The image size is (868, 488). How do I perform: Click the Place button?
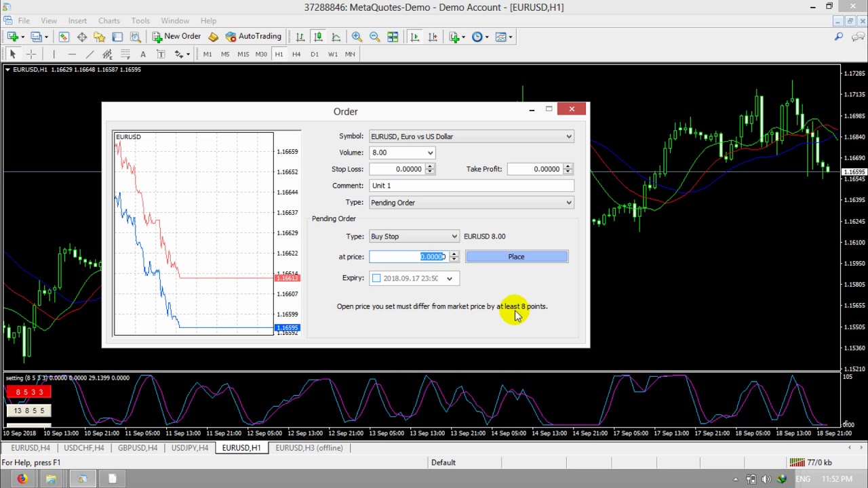[x=517, y=257]
